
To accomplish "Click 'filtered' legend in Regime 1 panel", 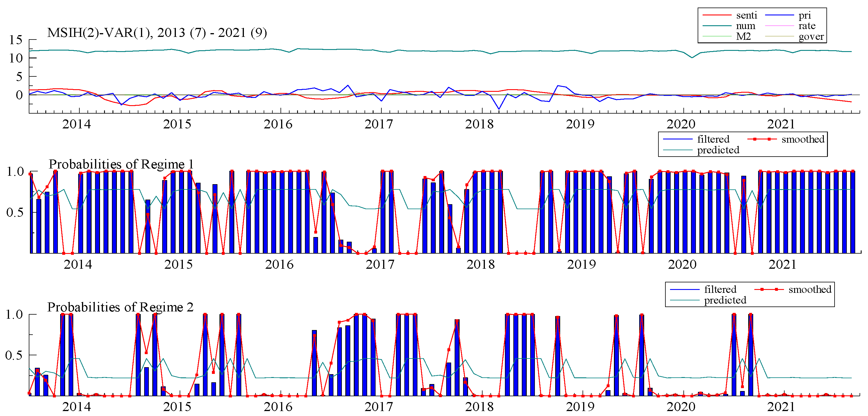I will 713,139.
